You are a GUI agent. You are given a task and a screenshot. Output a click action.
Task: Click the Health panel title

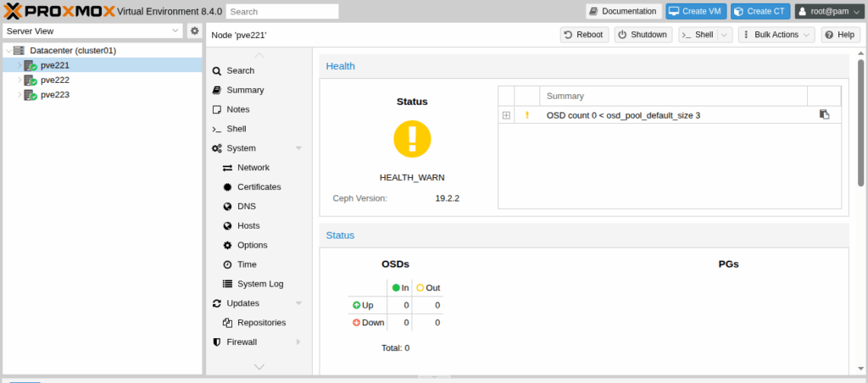tap(341, 66)
